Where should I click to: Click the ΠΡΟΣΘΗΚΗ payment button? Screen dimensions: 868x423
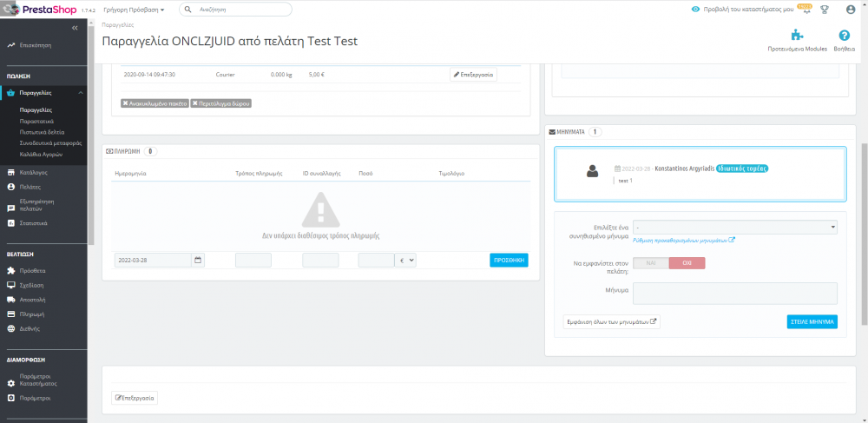coord(509,261)
